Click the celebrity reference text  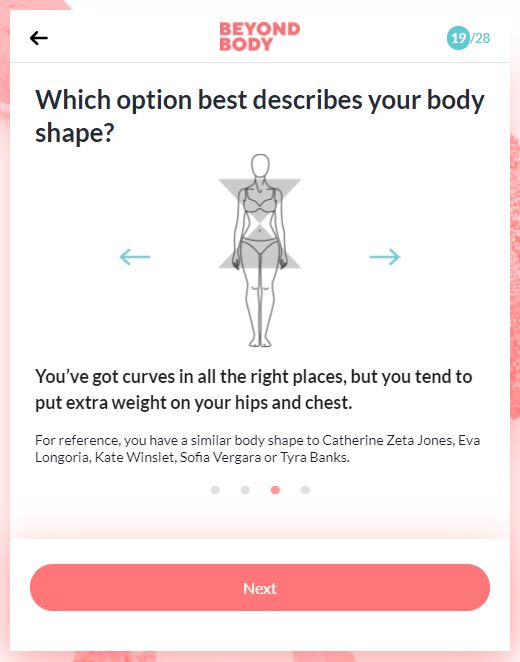[x=257, y=449]
